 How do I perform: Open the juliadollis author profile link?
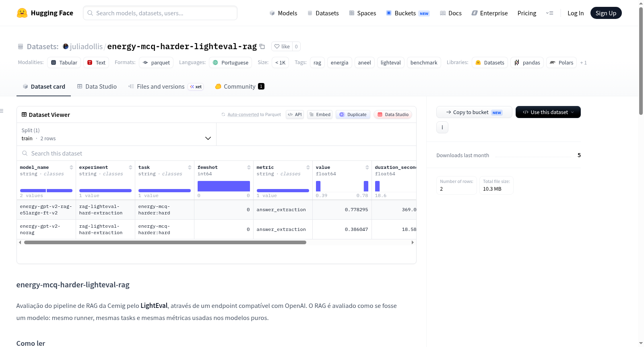pyautogui.click(x=86, y=46)
